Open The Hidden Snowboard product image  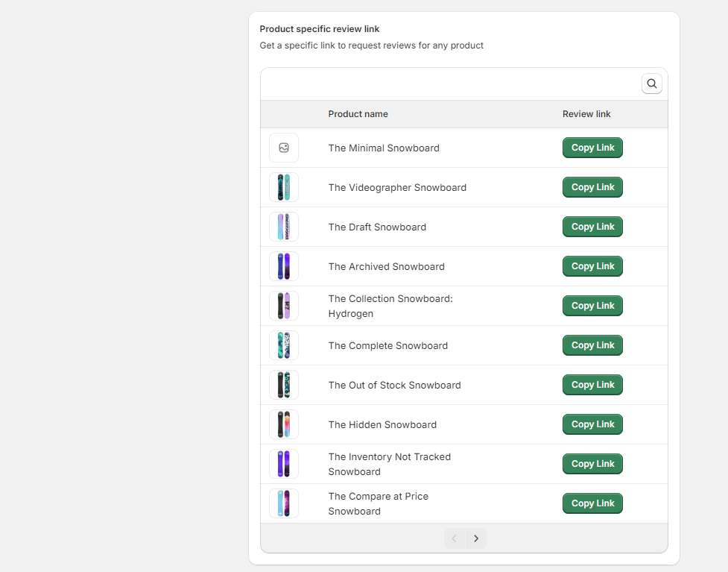[x=284, y=424]
